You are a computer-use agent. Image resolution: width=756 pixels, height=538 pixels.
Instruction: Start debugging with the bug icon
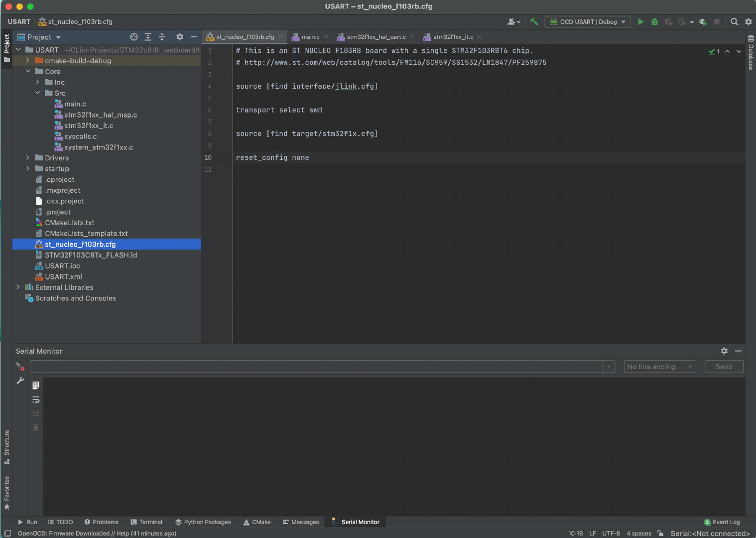coord(654,21)
